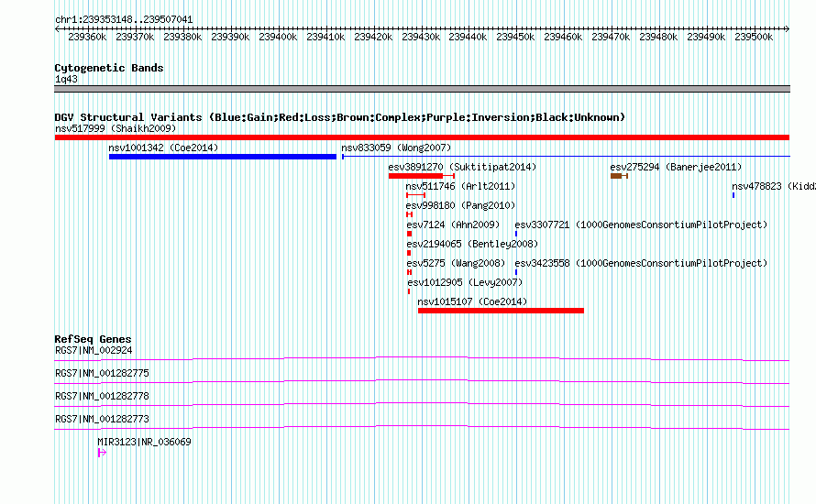Click the nsv1015107 (Coe2014) red loss bar
Screen dimensions: 816x504
tap(501, 311)
